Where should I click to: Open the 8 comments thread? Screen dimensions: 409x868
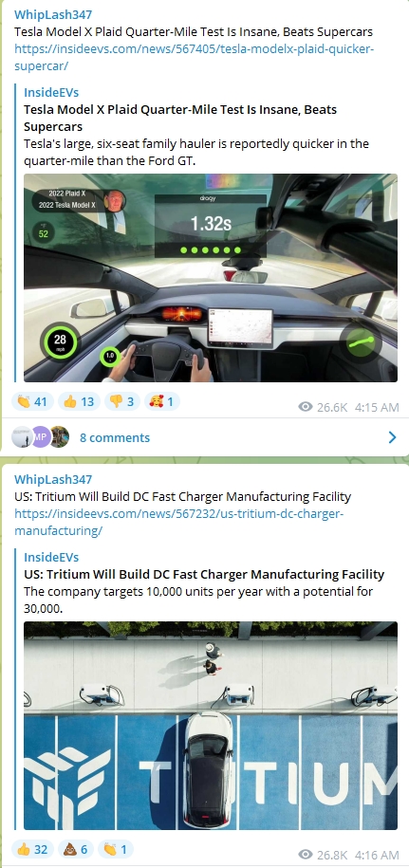(x=115, y=437)
